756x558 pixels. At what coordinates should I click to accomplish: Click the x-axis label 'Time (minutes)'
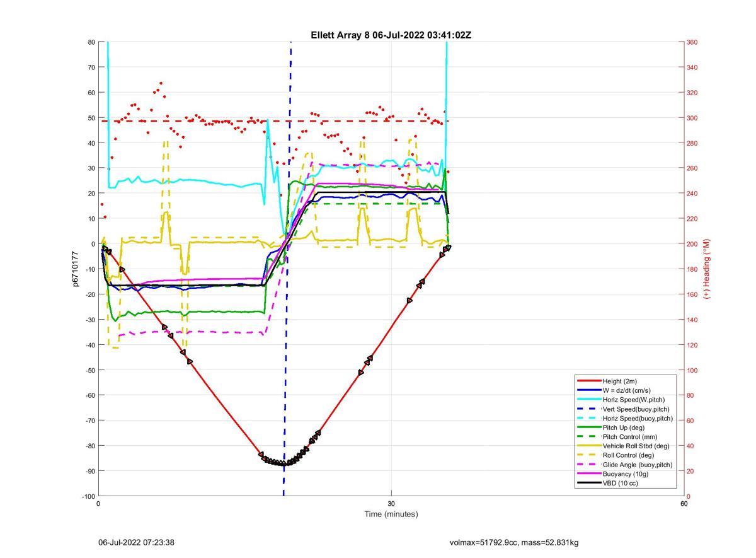[391, 514]
